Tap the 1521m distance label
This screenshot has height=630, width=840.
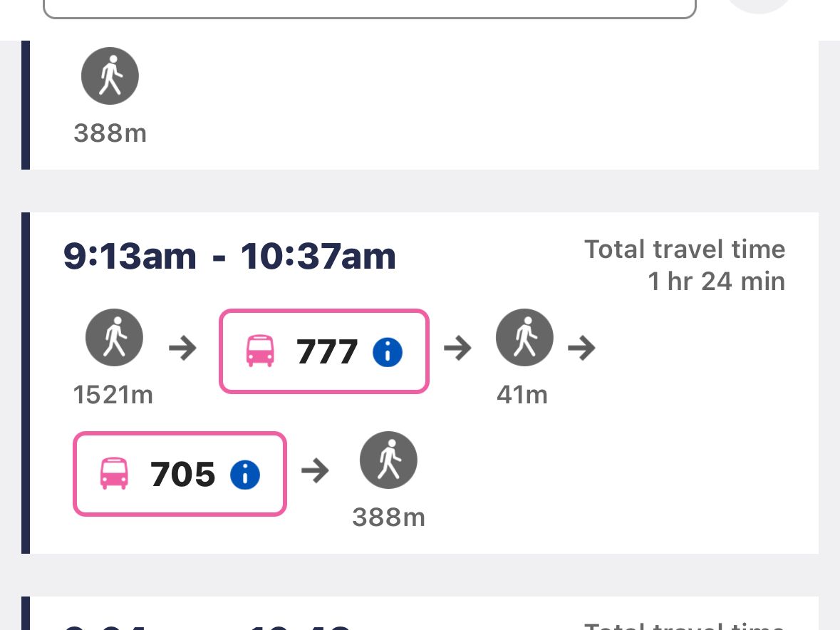click(113, 395)
